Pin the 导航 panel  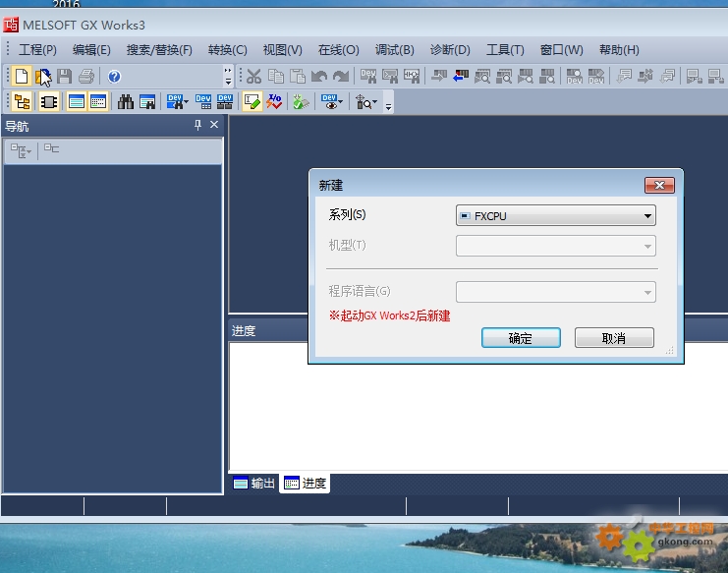(197, 125)
